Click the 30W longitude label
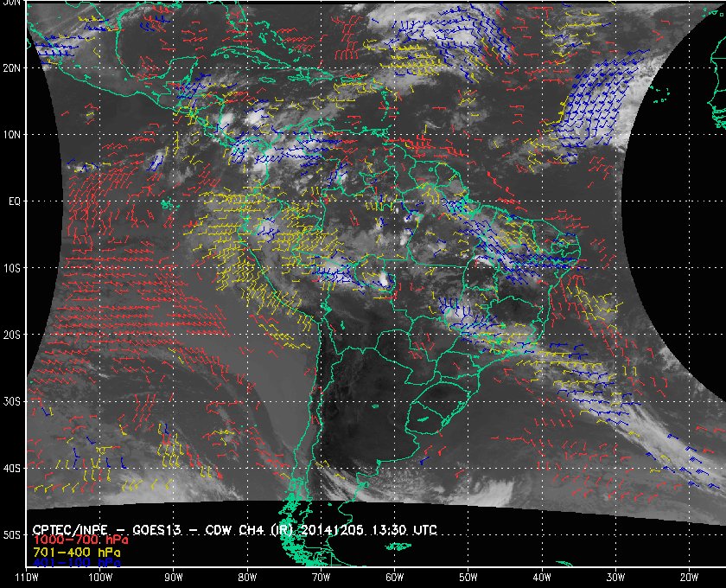 (615, 578)
